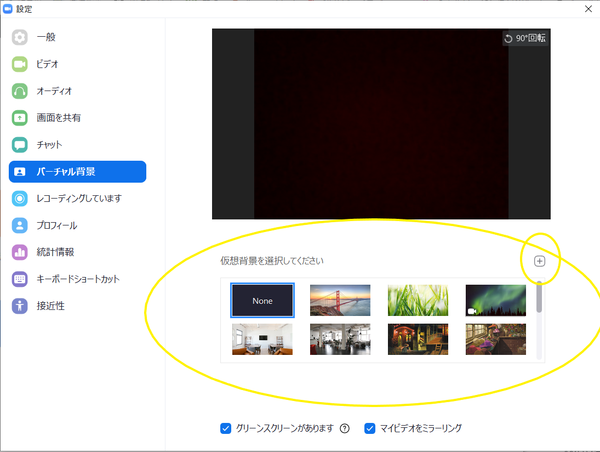Click the Accessibility (接近性) icon

coord(20,306)
